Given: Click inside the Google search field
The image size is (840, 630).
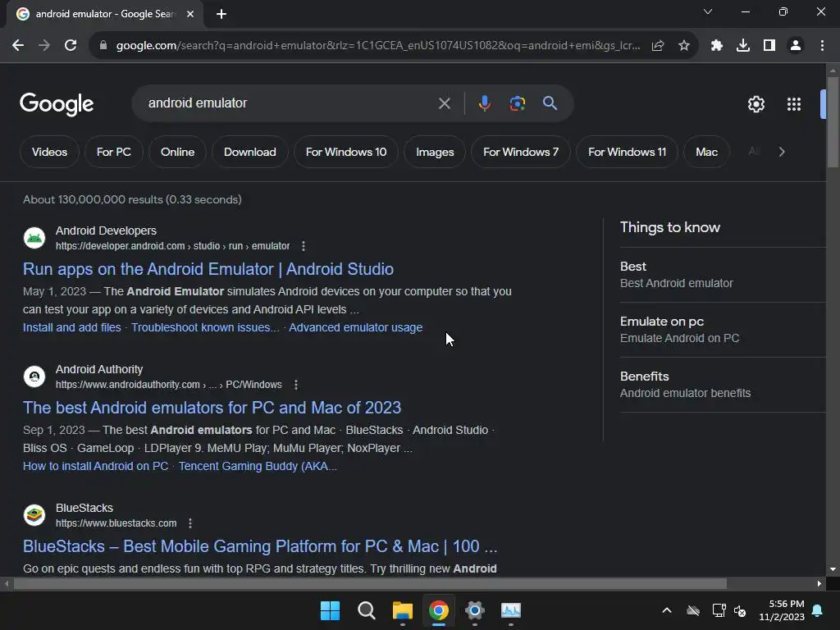Looking at the screenshot, I should [290, 103].
